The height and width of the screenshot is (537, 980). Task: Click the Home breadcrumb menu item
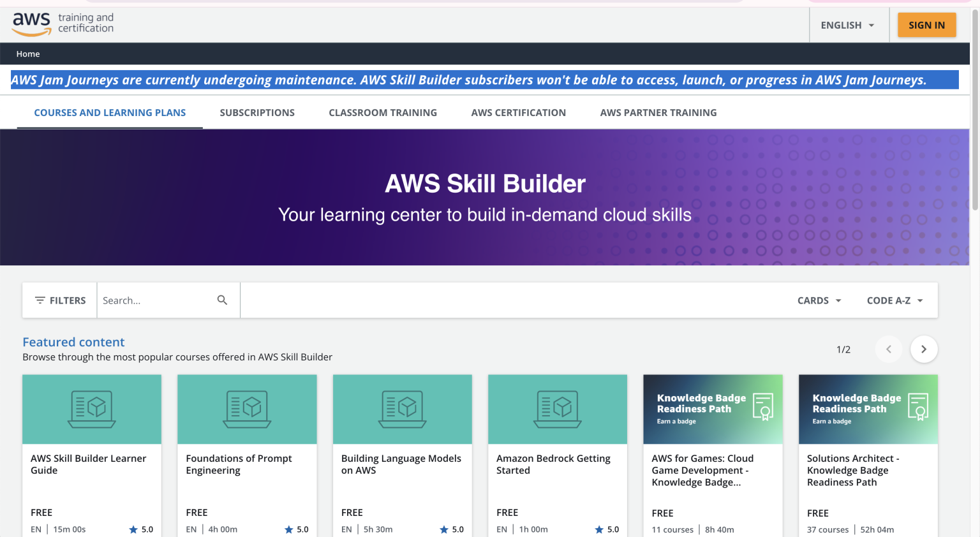point(28,54)
